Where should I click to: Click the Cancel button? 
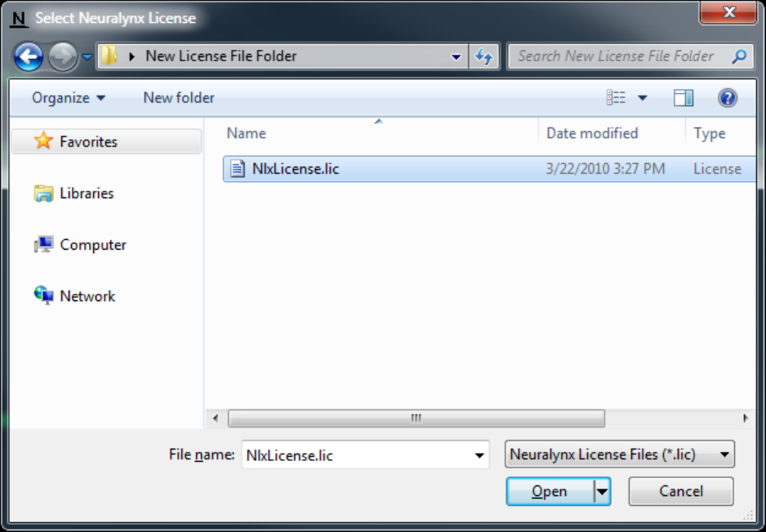681,491
